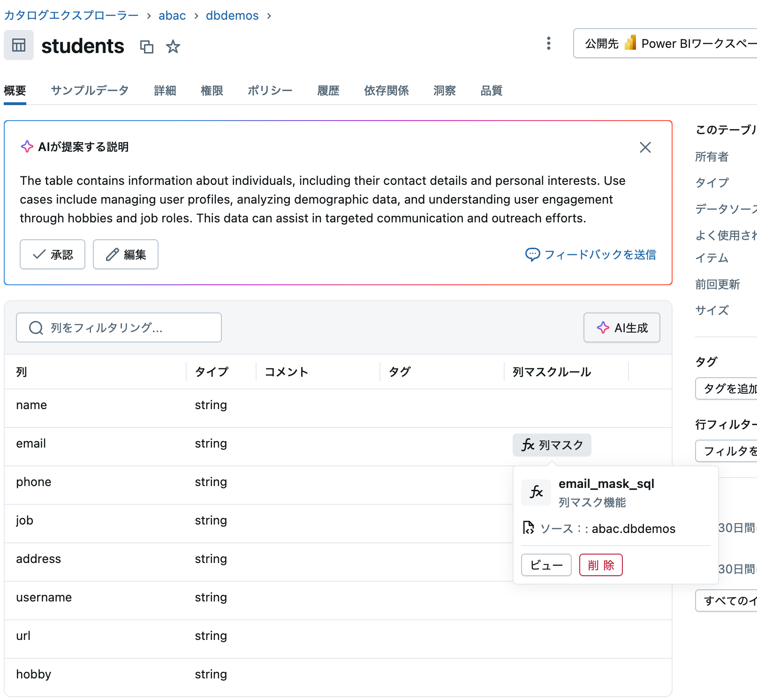
Task: Click the table type icon beside the students title
Action: click(x=18, y=45)
